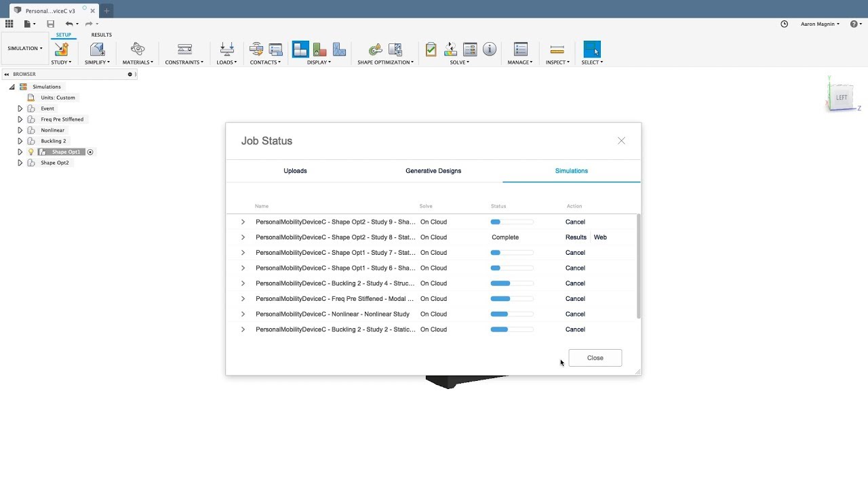Open the Help question mark menu
The image size is (868, 488).
pos(855,24)
